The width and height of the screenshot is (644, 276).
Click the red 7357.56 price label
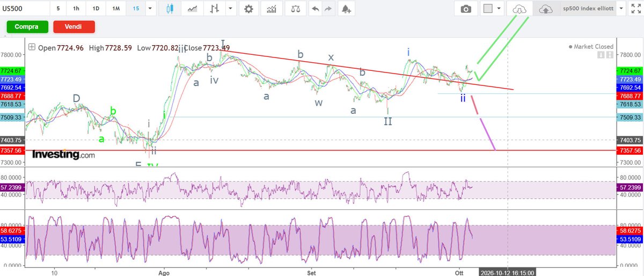tap(630, 151)
